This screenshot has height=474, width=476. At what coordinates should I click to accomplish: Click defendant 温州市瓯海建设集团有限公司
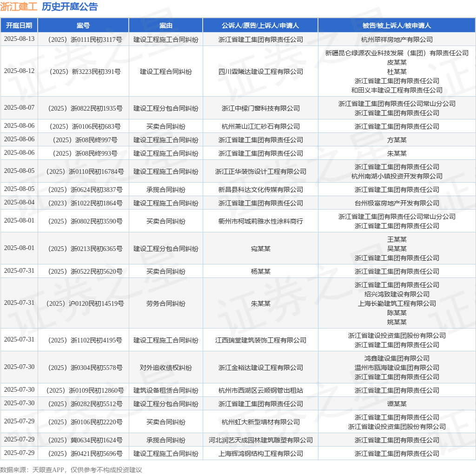pos(397,368)
